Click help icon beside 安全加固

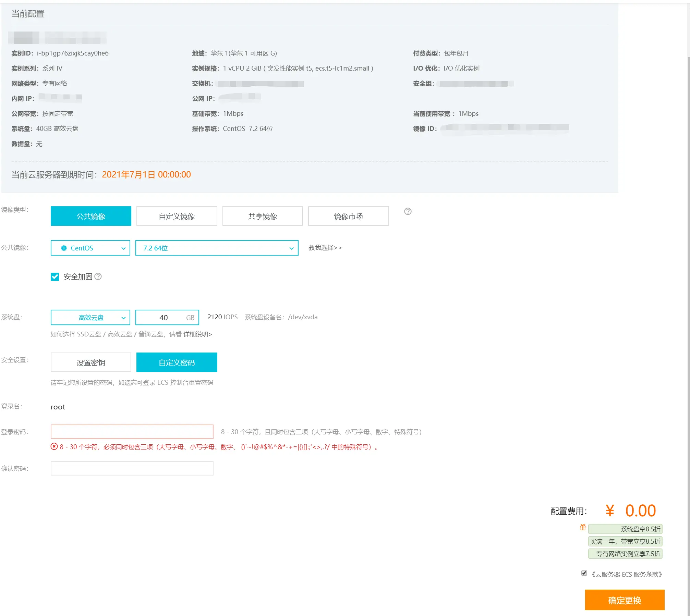click(x=98, y=276)
